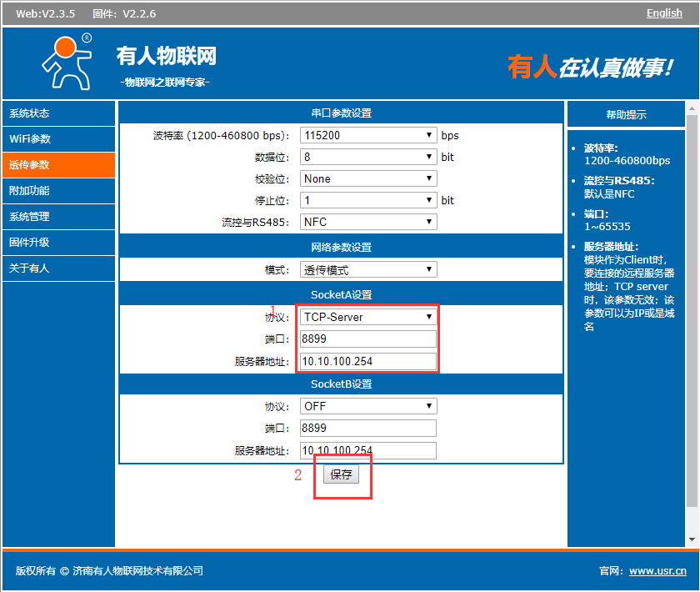
Task: Switch language via English link
Action: [x=664, y=13]
